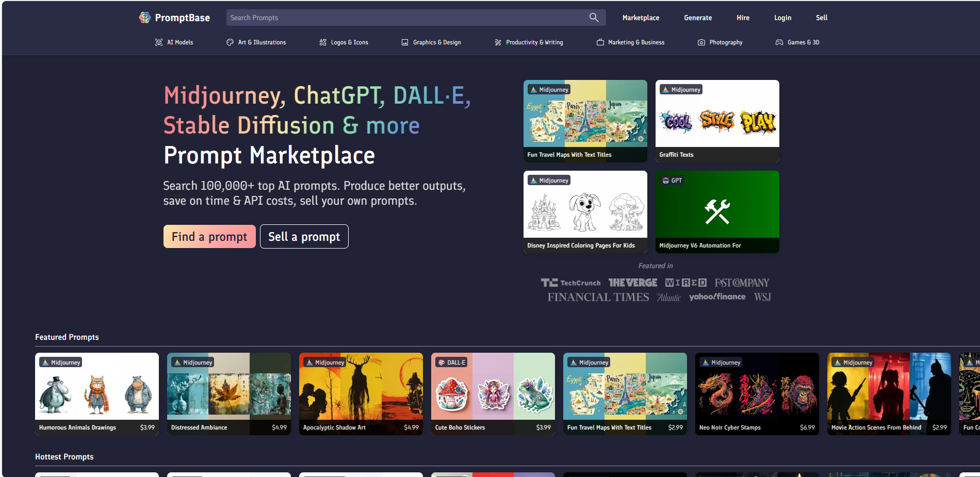Select the AI Models category label
This screenshot has width=980, height=477.
(180, 42)
